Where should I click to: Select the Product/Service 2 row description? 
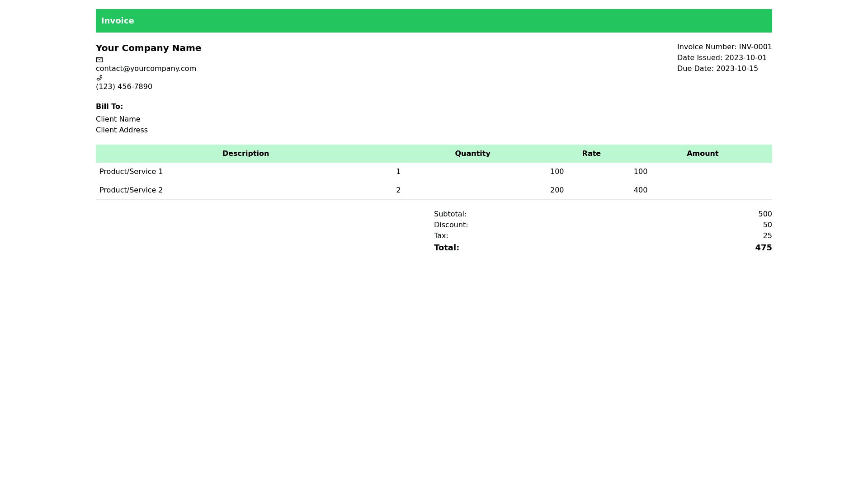pos(131,190)
